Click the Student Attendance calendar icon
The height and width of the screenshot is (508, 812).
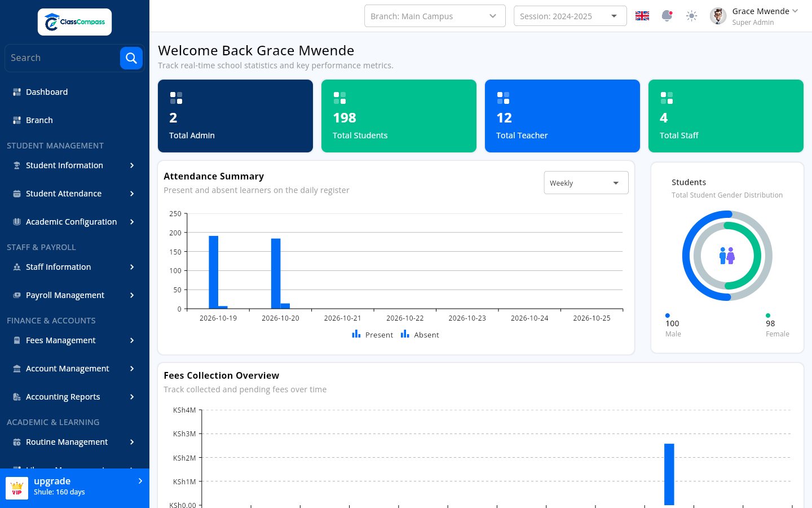click(17, 194)
